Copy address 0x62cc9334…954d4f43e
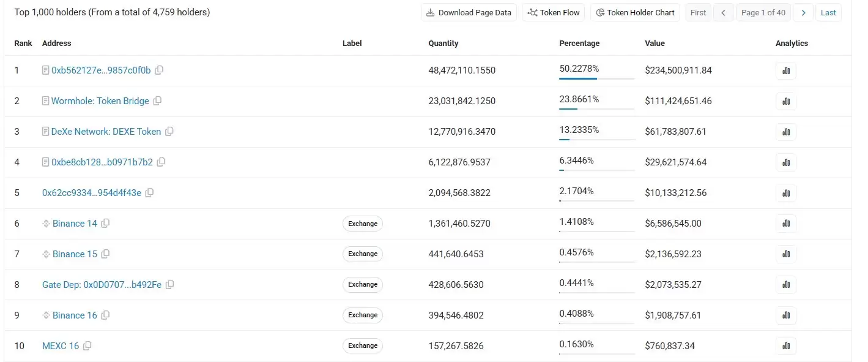 149,193
